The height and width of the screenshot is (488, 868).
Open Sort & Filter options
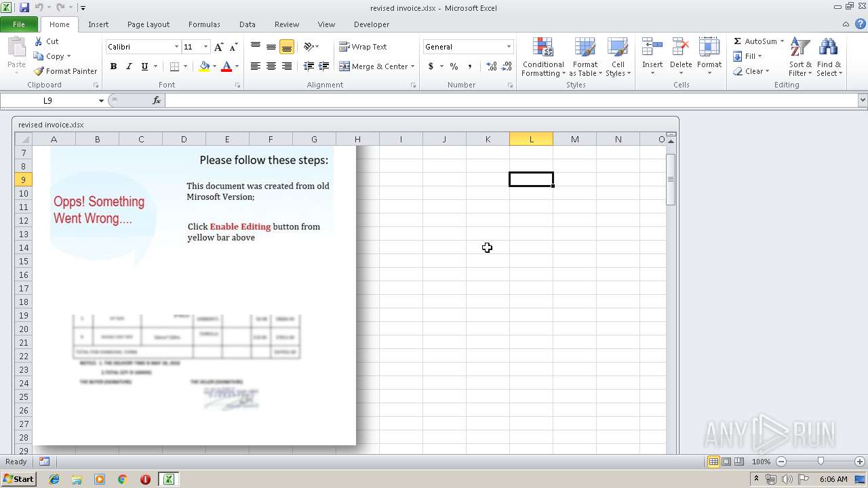[800, 58]
